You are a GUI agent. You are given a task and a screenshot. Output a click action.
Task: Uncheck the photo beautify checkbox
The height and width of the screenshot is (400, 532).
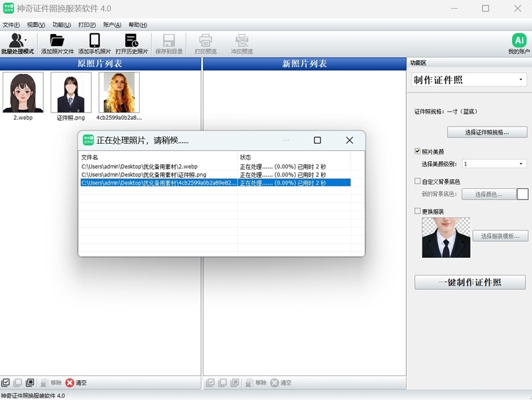point(418,151)
